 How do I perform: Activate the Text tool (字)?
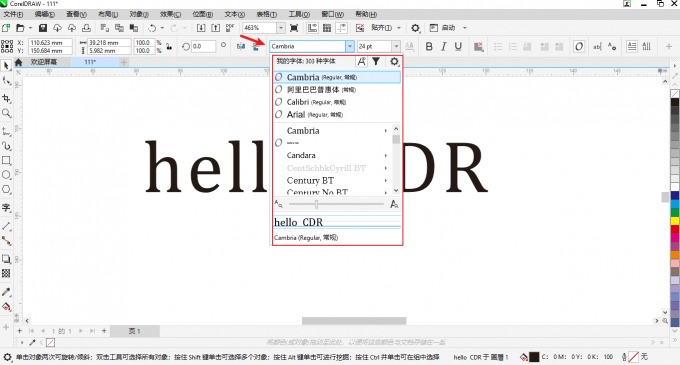click(6, 208)
